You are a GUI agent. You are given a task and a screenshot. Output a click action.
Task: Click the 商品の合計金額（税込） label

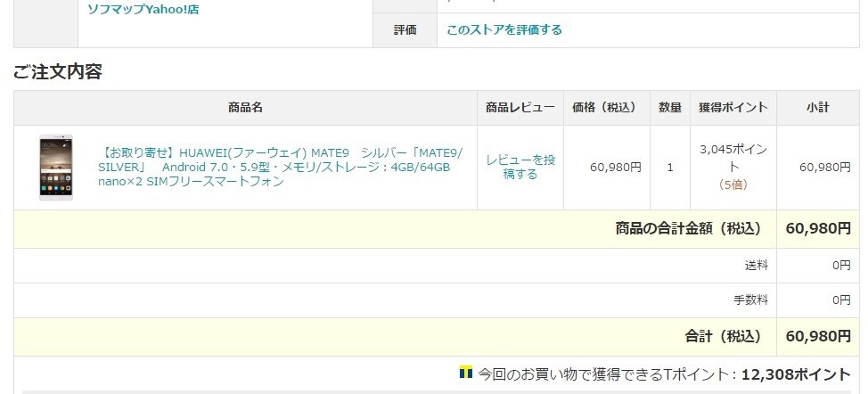pos(689,228)
